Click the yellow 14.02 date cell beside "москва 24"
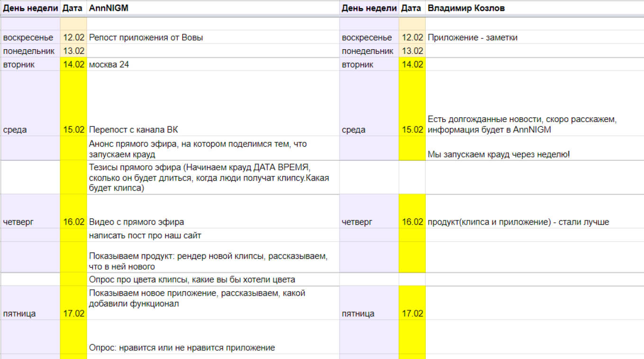The image size is (644, 359). coord(73,64)
